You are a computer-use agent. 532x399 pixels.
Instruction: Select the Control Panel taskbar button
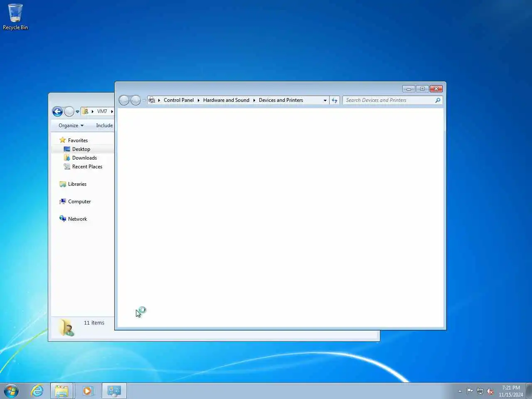[x=114, y=391]
